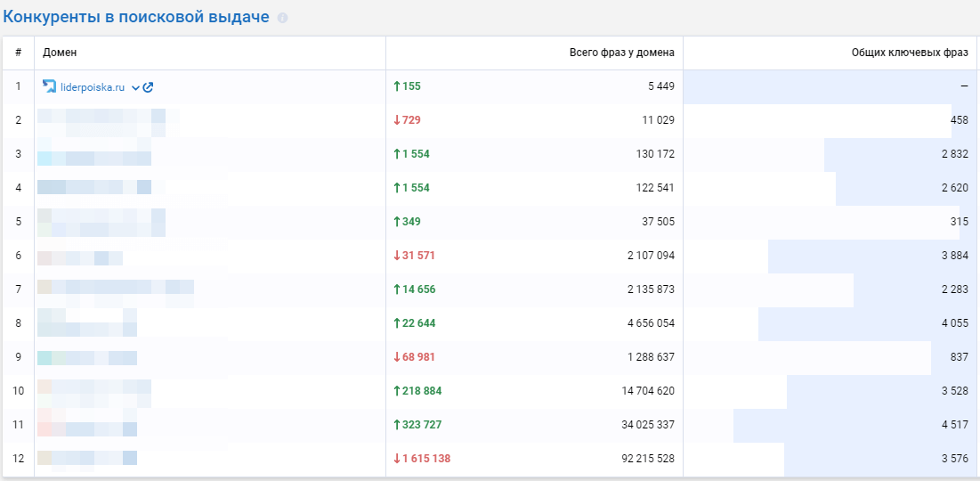Click common phrases value 2 620
The height and width of the screenshot is (481, 980).
955,188
